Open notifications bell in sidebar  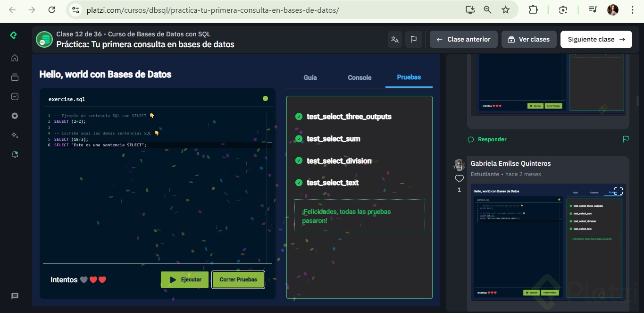click(15, 154)
